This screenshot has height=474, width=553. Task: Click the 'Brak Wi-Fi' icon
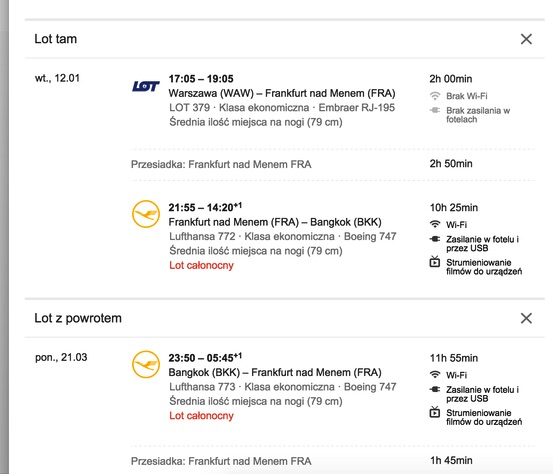pyautogui.click(x=435, y=96)
